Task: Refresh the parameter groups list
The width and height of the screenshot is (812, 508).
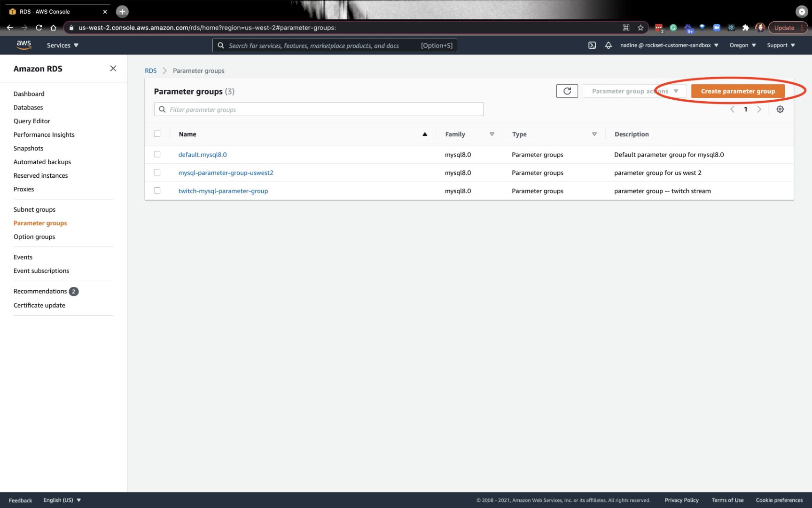Action: point(567,91)
